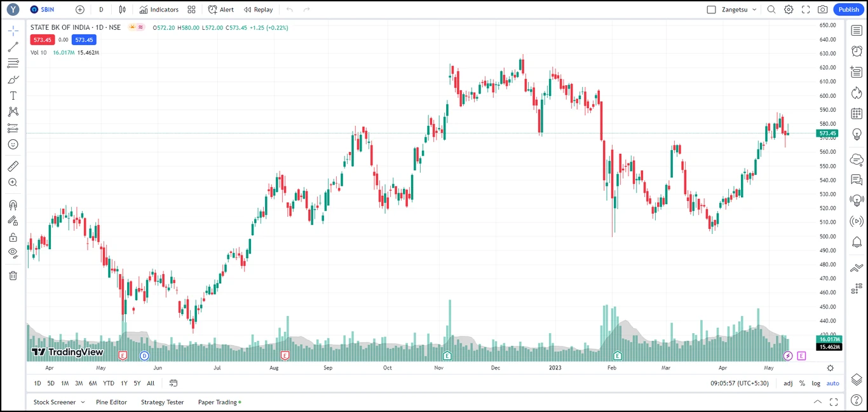Open the object tree layers icon

tap(857, 380)
